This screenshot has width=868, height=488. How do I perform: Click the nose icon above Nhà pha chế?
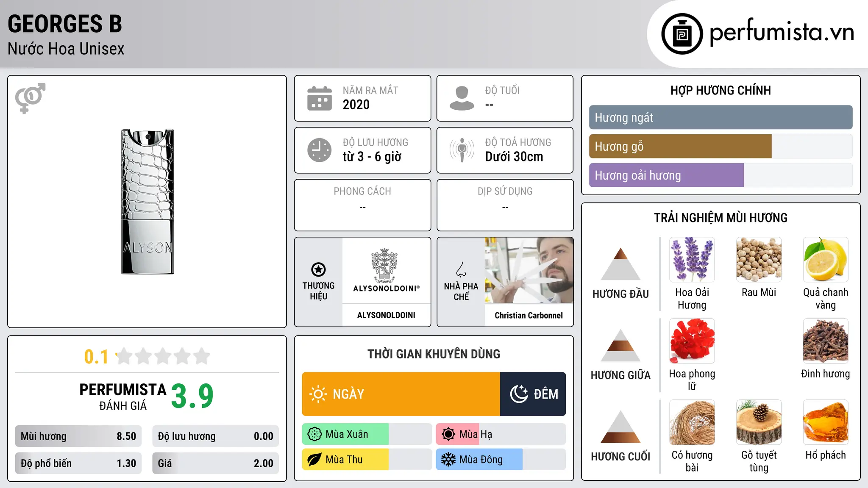coord(461,269)
